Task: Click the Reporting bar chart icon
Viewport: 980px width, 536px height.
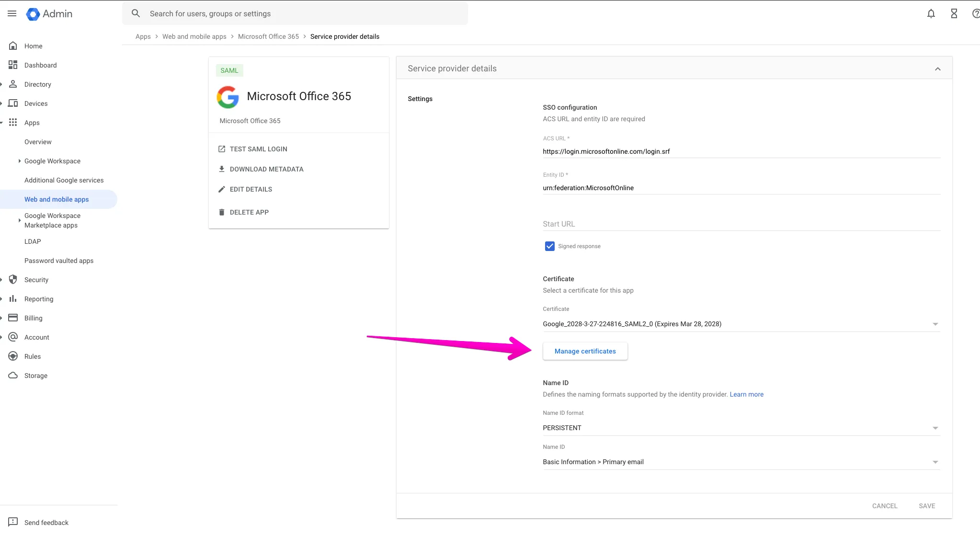Action: (13, 298)
